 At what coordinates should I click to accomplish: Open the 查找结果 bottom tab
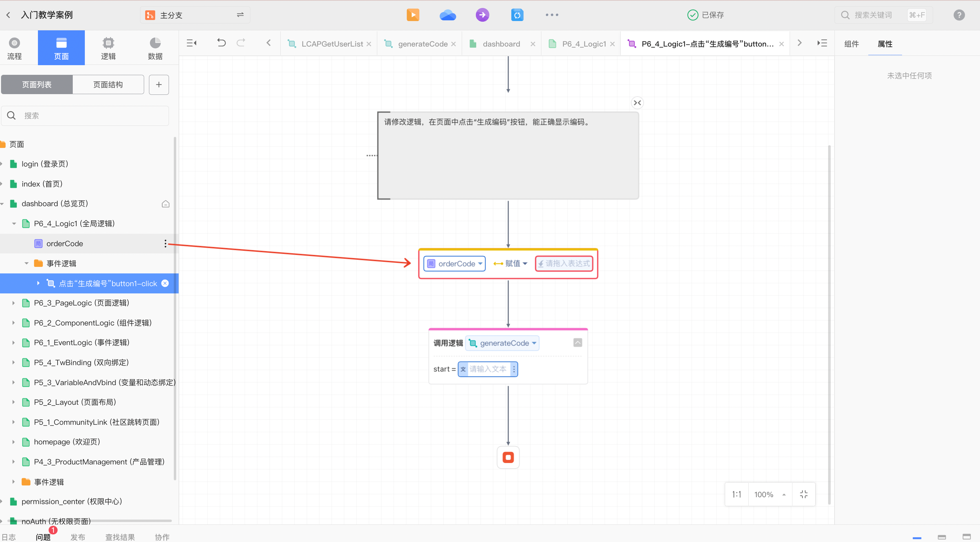(120, 537)
